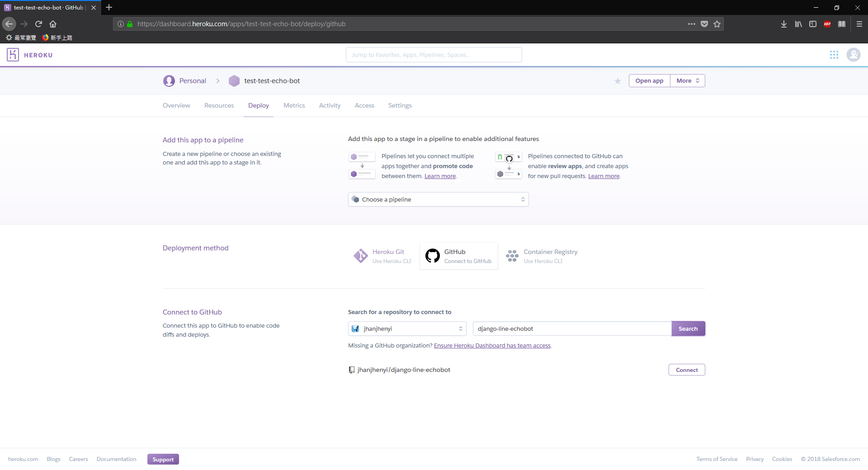Screen dimensions: 868x470
Task: Click the Personal account avatar icon
Action: [x=169, y=81]
